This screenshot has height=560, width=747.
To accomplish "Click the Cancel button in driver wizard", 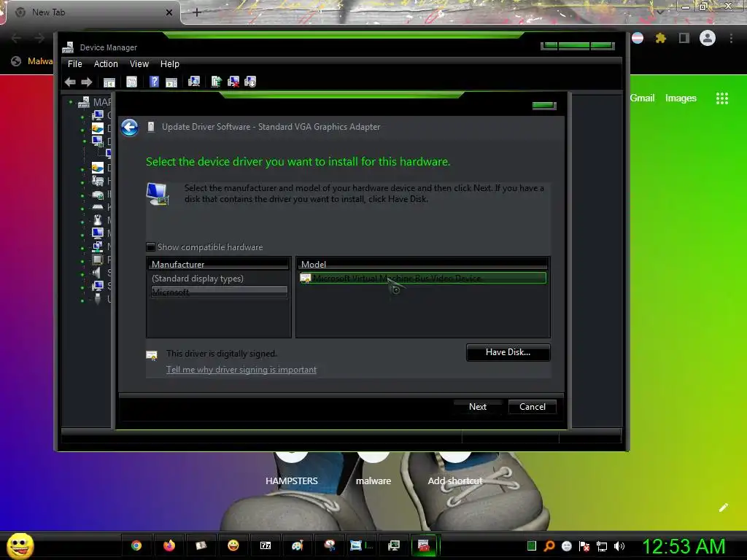I will 532,407.
